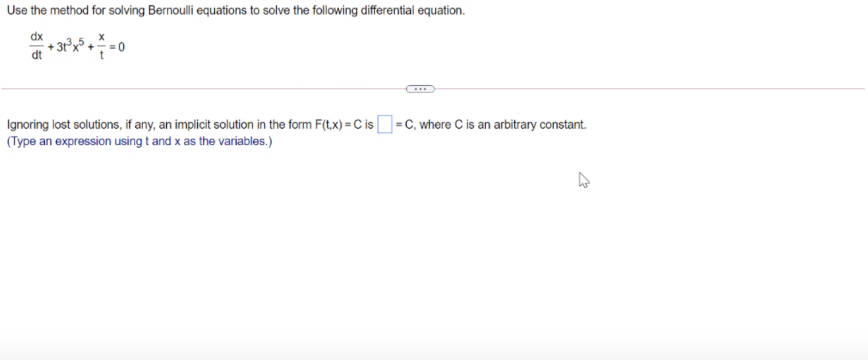Click the = 0 at the equation's end

pos(117,47)
